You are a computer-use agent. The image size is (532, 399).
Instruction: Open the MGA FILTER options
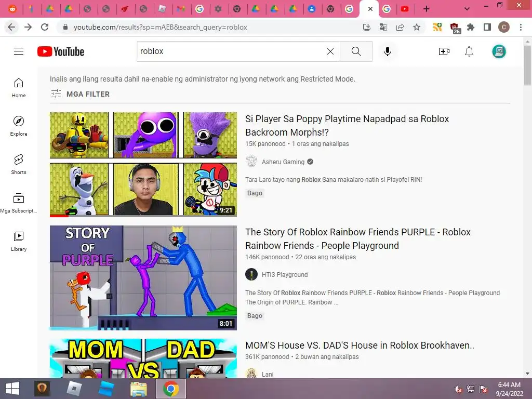click(81, 94)
